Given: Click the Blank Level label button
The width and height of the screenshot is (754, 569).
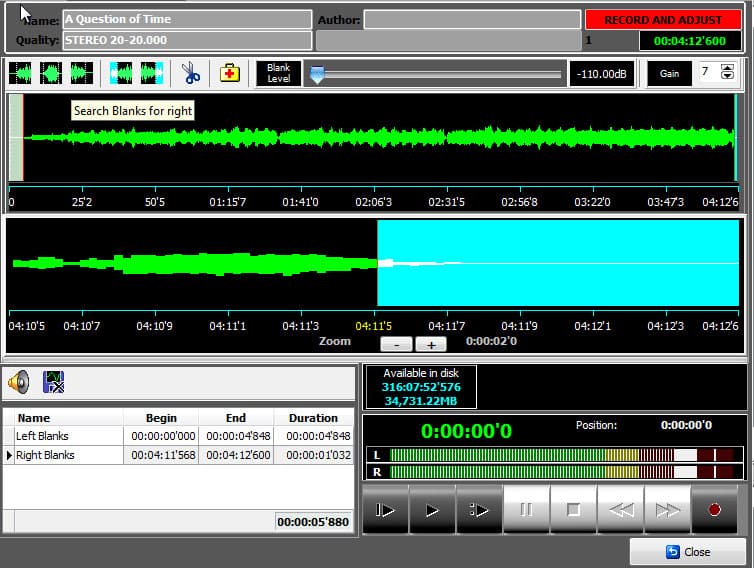Looking at the screenshot, I should point(278,73).
